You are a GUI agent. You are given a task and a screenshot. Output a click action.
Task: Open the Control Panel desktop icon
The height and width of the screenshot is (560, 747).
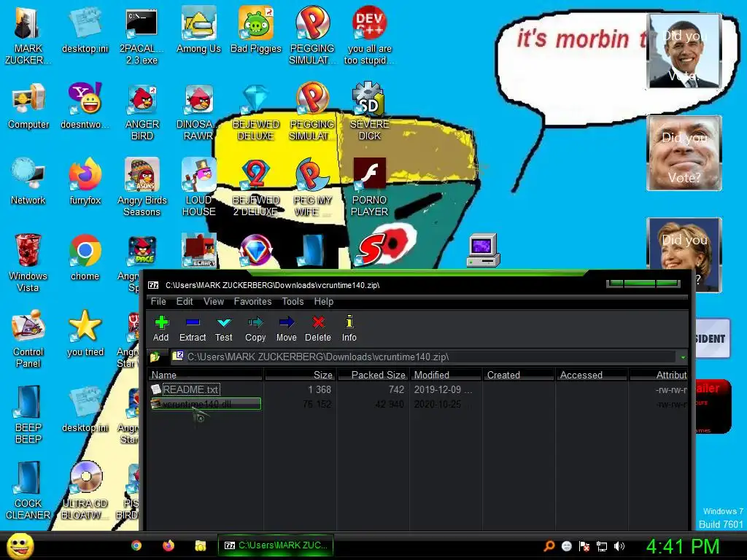pos(28,338)
